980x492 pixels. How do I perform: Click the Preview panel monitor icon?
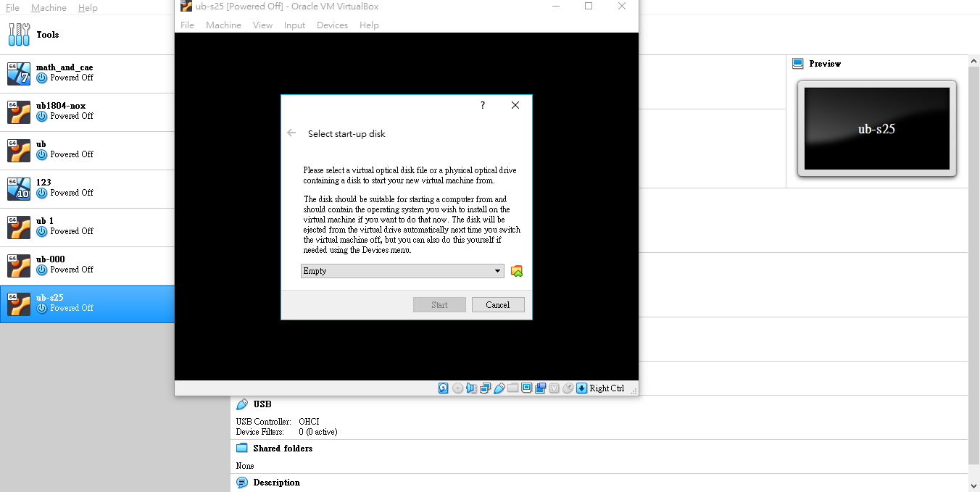[x=798, y=64]
